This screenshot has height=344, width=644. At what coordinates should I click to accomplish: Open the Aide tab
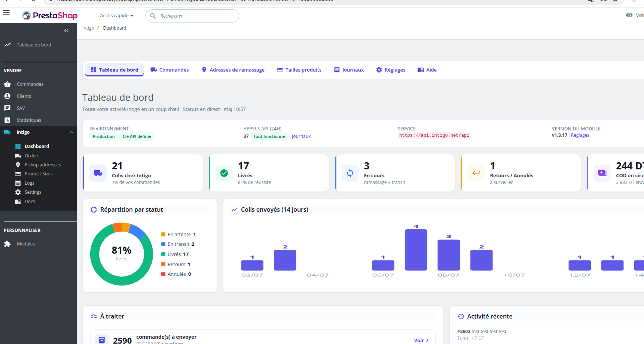(x=427, y=70)
